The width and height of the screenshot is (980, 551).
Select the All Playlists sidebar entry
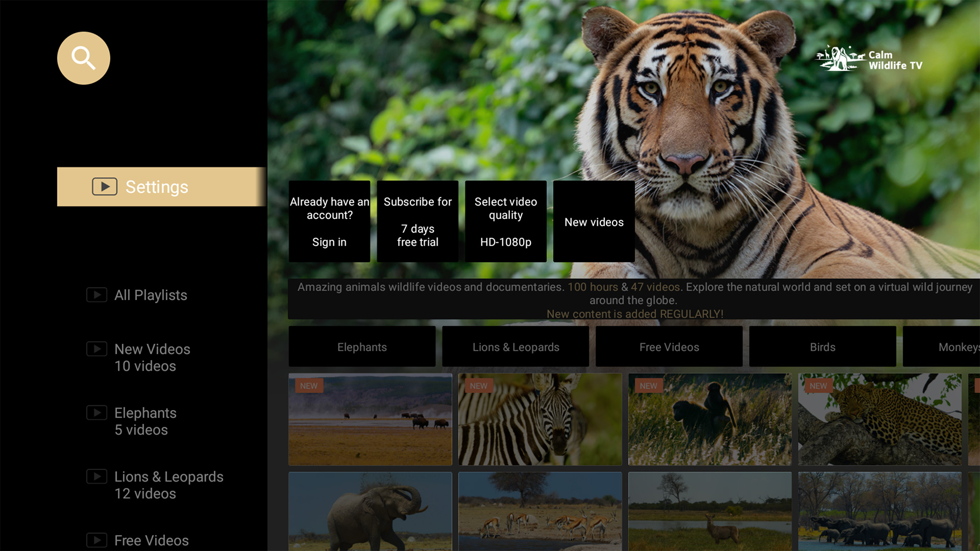(x=150, y=295)
